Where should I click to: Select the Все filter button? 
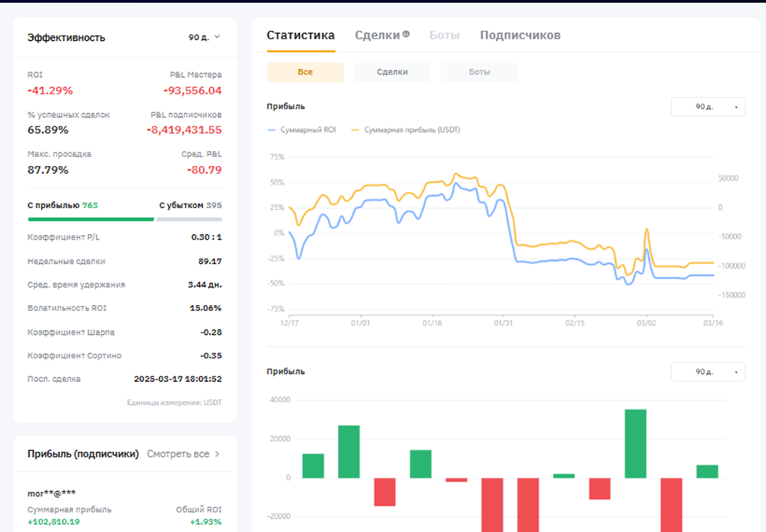[305, 72]
